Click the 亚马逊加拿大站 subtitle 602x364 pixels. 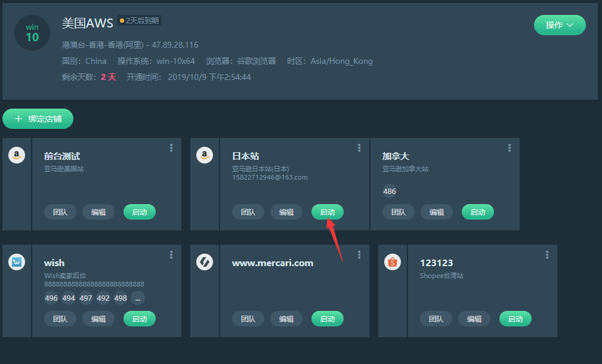405,168
